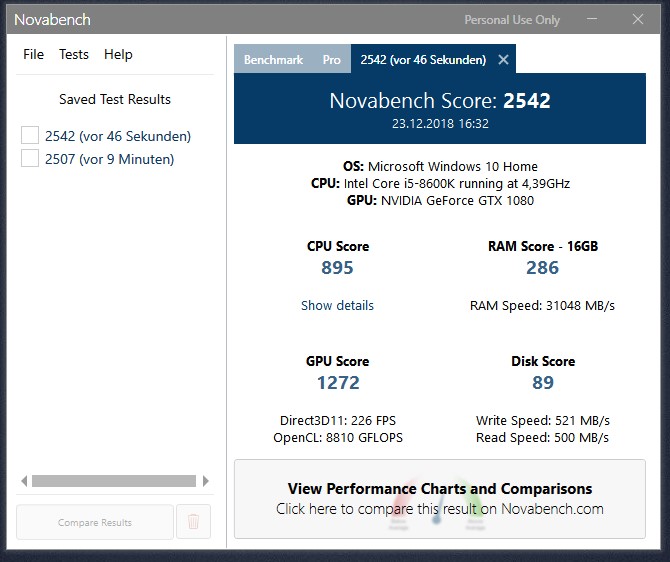Open the Tests menu
Image resolution: width=670 pixels, height=562 pixels.
[x=74, y=54]
